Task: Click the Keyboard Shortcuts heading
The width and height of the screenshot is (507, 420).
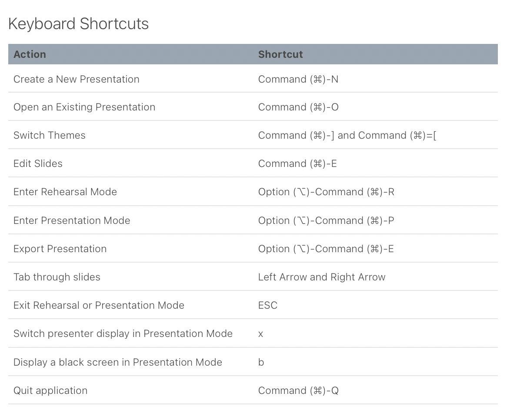Action: (78, 23)
